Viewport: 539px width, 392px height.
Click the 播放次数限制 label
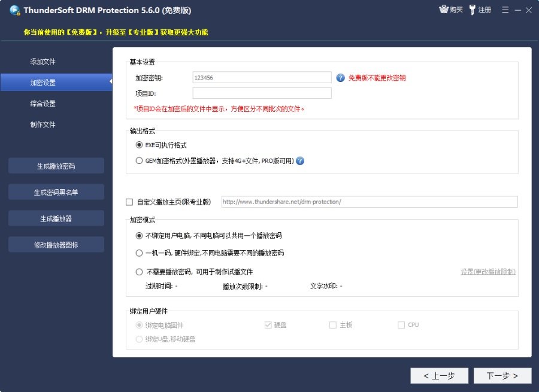pos(243,286)
